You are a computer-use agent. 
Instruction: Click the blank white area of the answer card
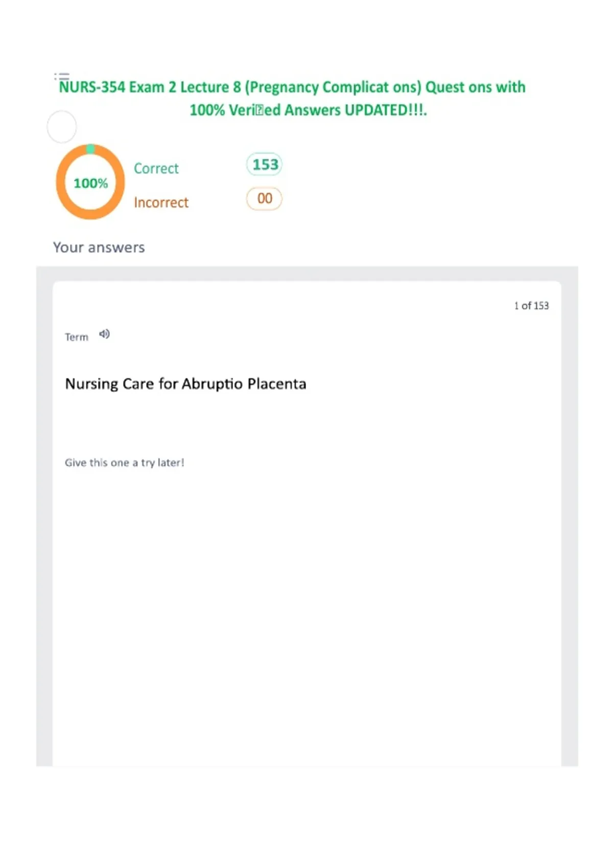coord(306,613)
